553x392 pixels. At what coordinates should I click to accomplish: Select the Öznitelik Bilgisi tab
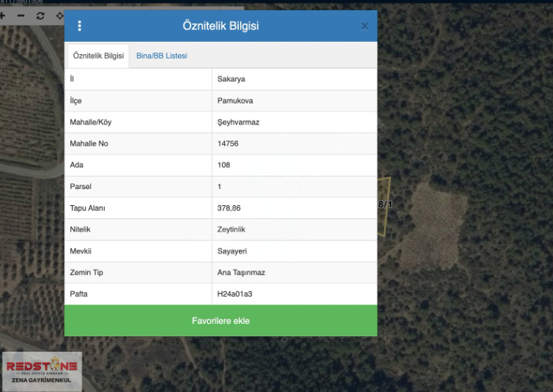click(98, 56)
